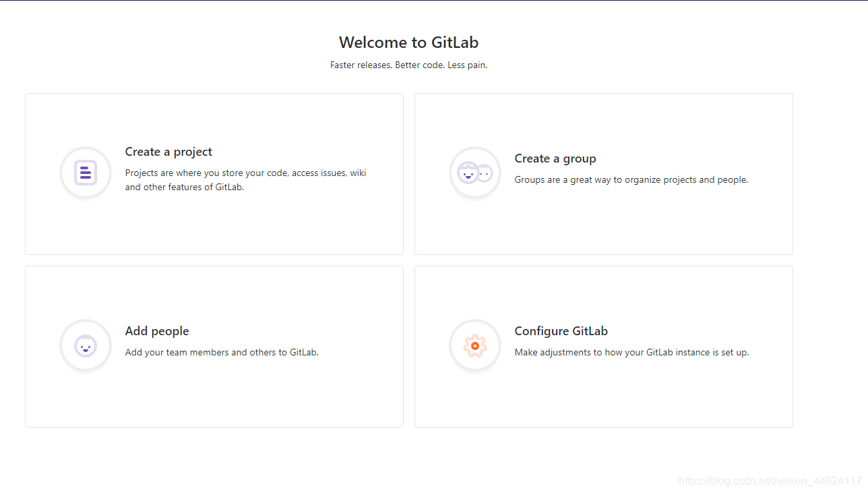
Task: Open the "Create a project" title link
Action: tap(168, 152)
